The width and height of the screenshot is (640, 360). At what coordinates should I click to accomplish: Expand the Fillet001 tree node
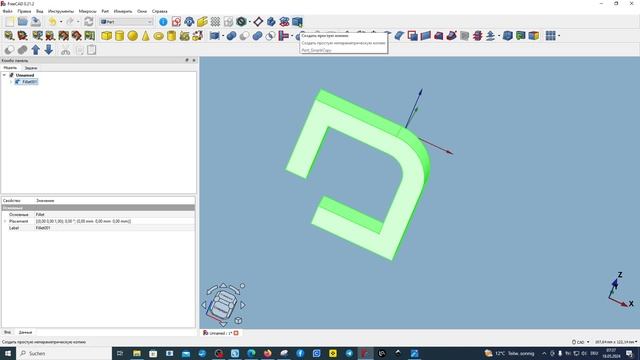click(x=11, y=82)
